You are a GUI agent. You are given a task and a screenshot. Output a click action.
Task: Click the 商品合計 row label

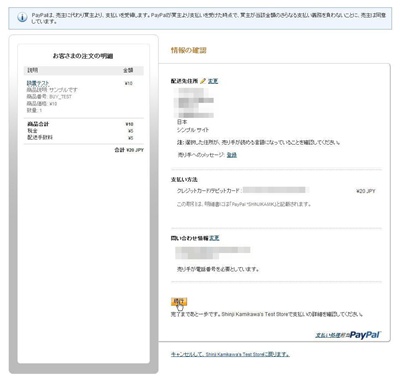38,124
